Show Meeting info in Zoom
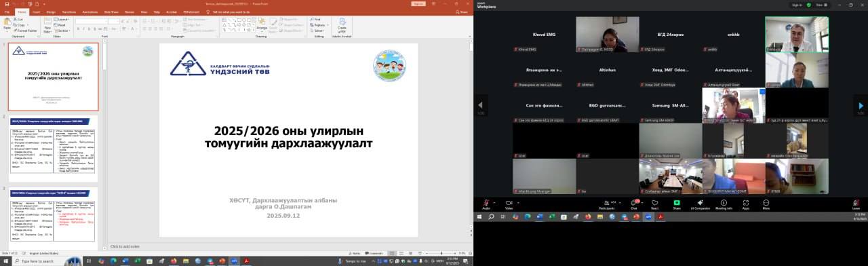 pos(724,203)
